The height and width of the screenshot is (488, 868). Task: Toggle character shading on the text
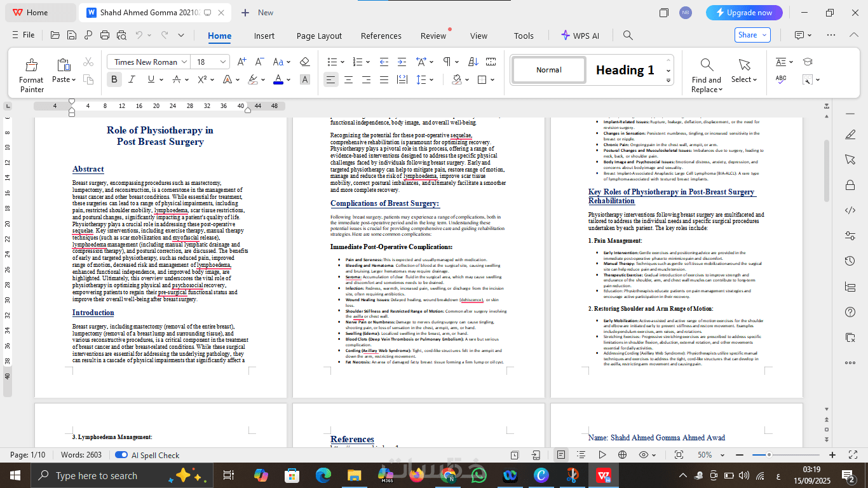pos(305,79)
